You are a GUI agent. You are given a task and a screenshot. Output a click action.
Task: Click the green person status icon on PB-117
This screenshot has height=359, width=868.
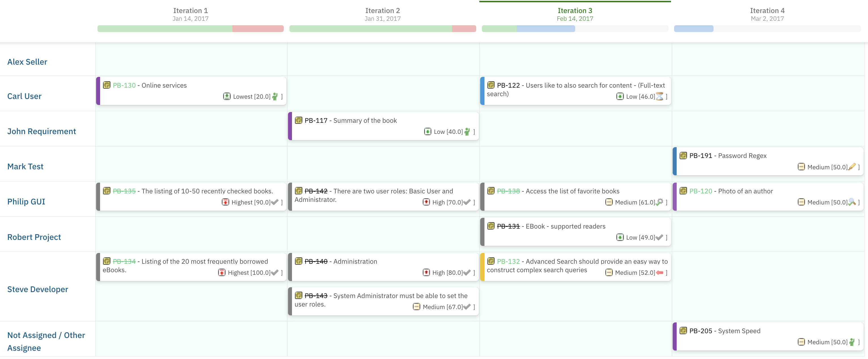click(467, 132)
